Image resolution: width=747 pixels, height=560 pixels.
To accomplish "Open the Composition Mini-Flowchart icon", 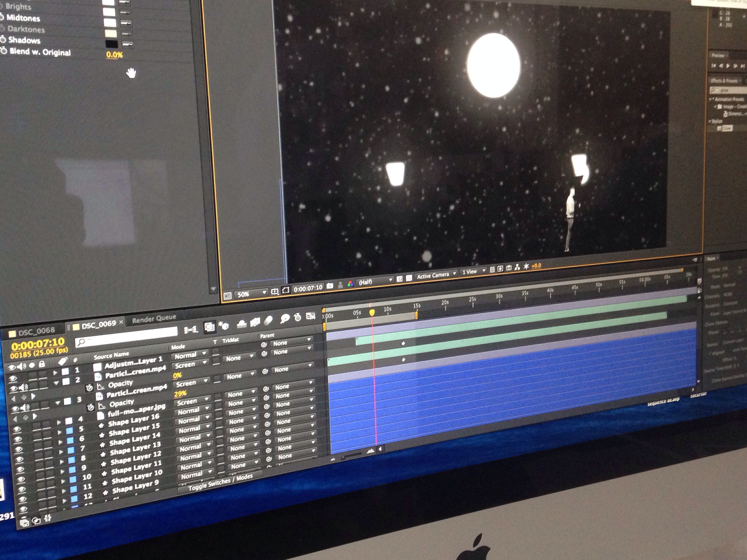I will coord(191,330).
